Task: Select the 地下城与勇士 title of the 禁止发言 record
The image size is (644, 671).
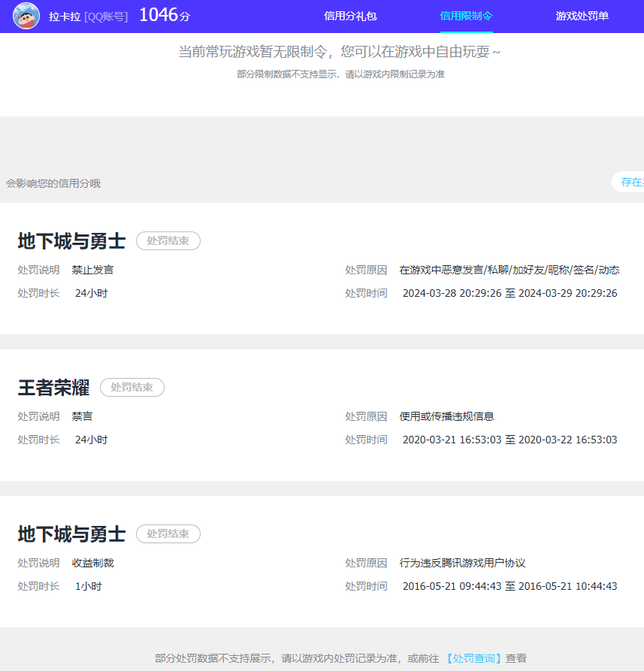Action: pyautogui.click(x=71, y=241)
